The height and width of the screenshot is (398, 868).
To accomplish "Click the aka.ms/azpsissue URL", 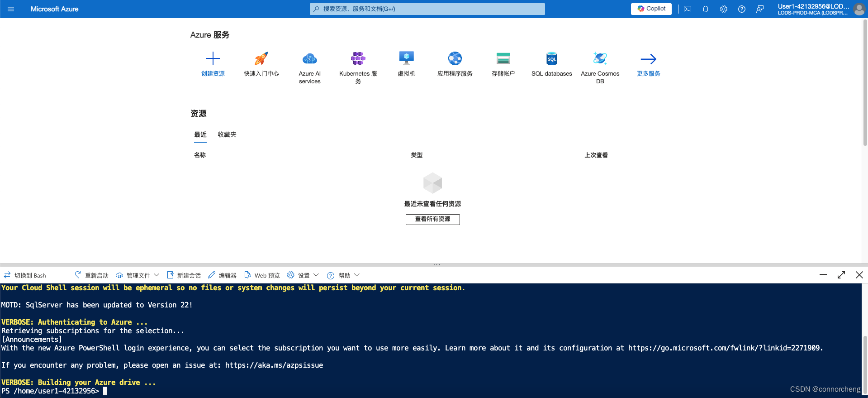I will point(274,365).
